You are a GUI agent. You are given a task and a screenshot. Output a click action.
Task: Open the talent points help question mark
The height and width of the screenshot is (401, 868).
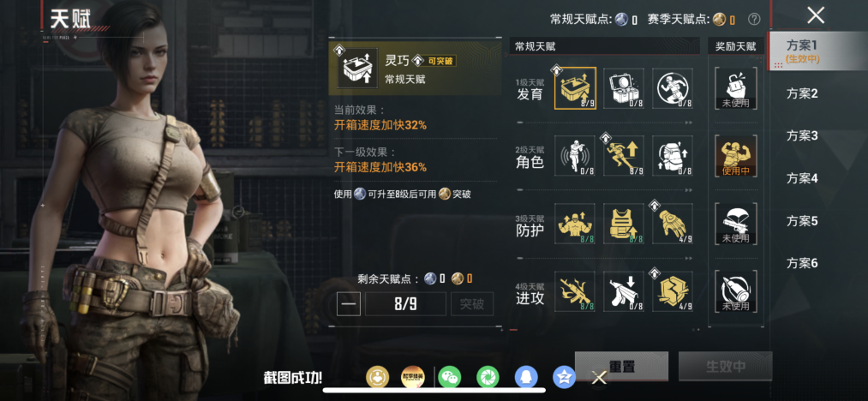coord(754,20)
